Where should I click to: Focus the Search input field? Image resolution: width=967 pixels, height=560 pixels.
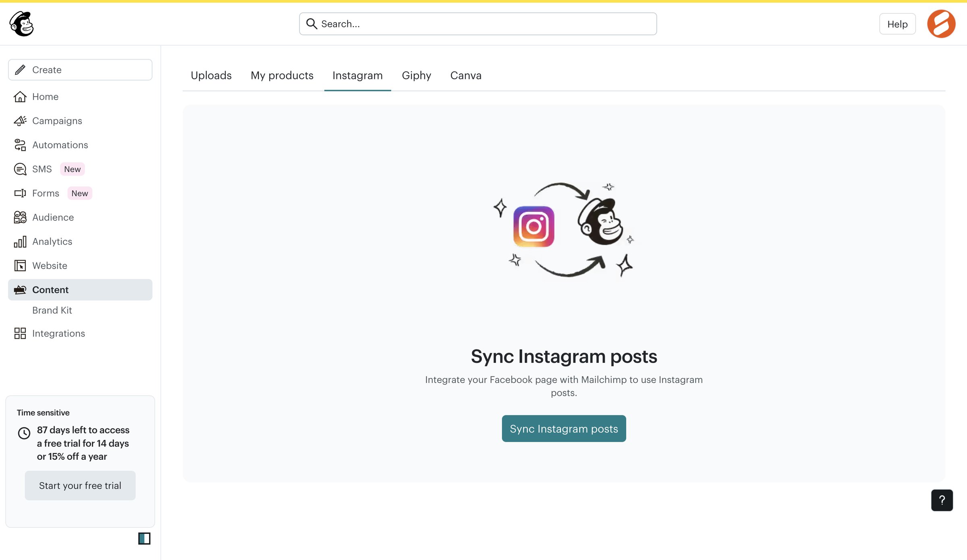[x=478, y=24]
